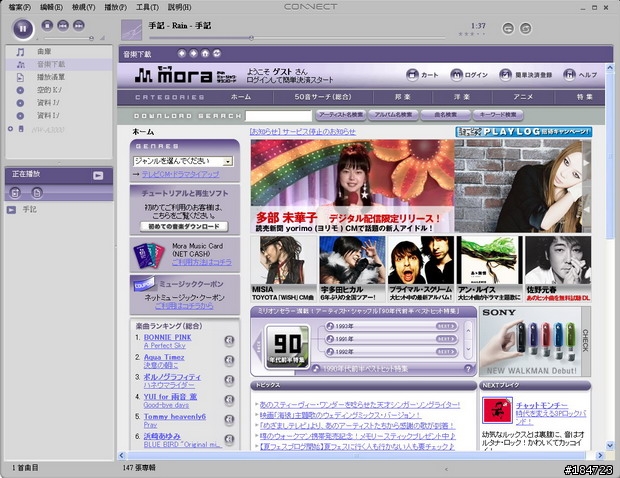Open the 邦楽 category tab

click(x=403, y=97)
